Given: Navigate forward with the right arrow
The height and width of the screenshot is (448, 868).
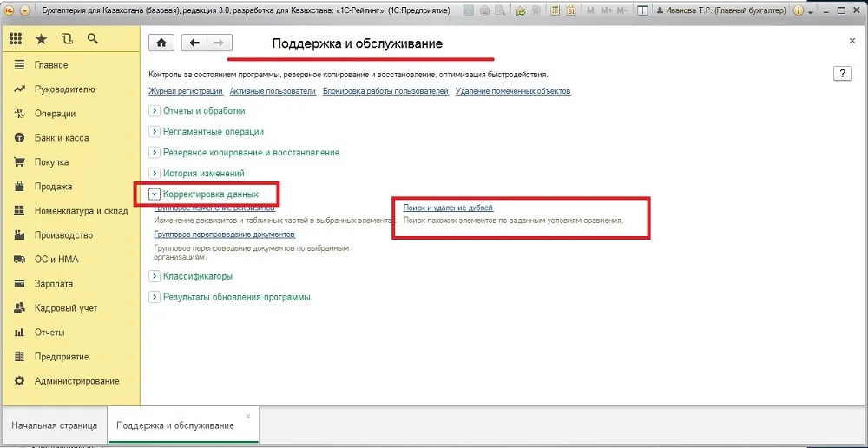Looking at the screenshot, I should [x=220, y=43].
